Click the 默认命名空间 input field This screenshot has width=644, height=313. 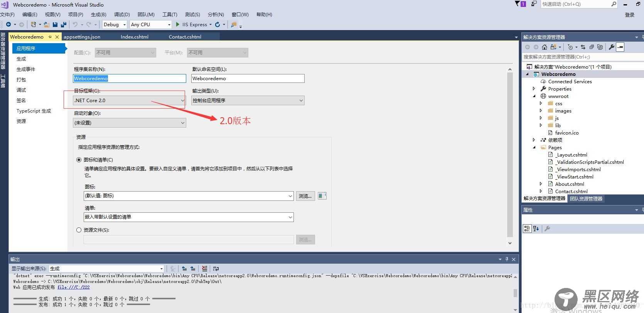[x=248, y=78]
